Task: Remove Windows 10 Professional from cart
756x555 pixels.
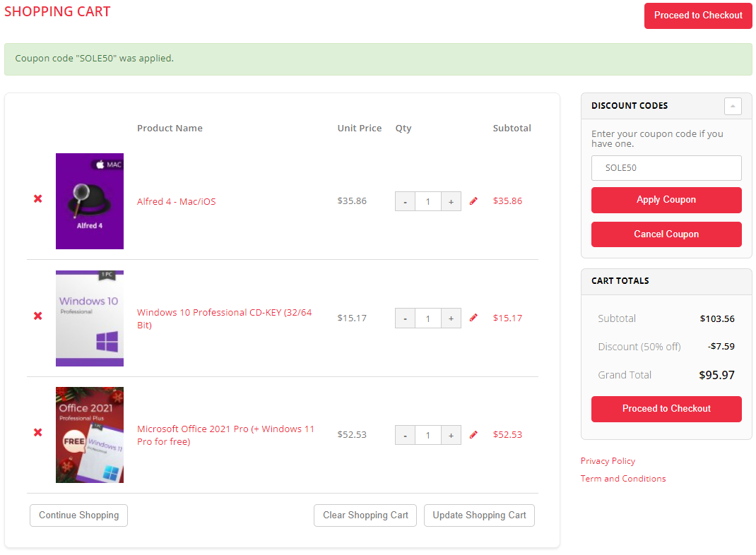Action: pyautogui.click(x=37, y=316)
